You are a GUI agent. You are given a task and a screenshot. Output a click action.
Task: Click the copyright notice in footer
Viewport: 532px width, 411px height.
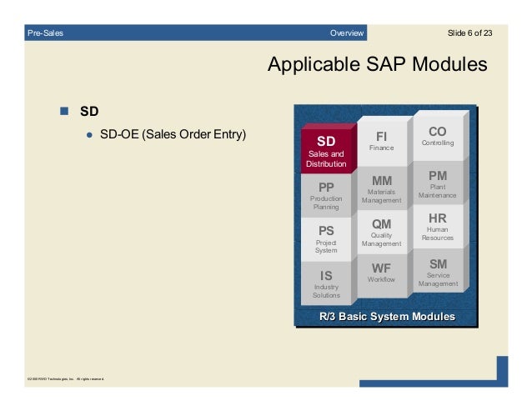click(x=66, y=378)
